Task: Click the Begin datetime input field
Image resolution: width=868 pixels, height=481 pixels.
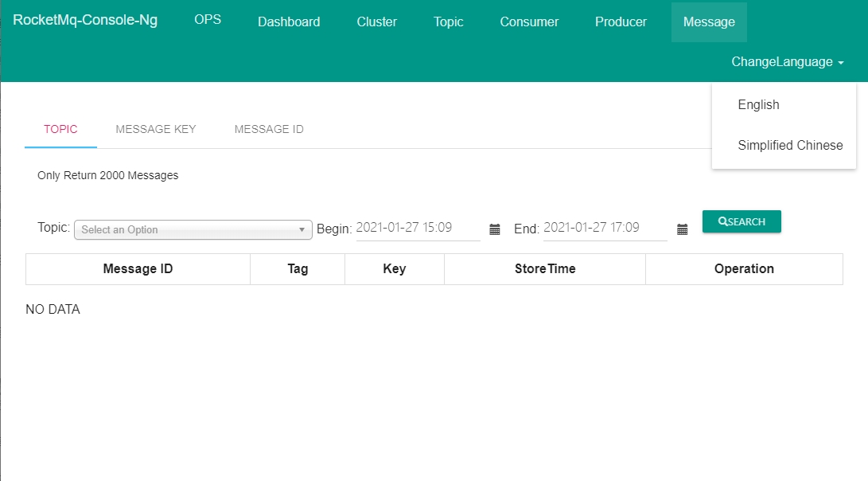Action: [x=417, y=228]
